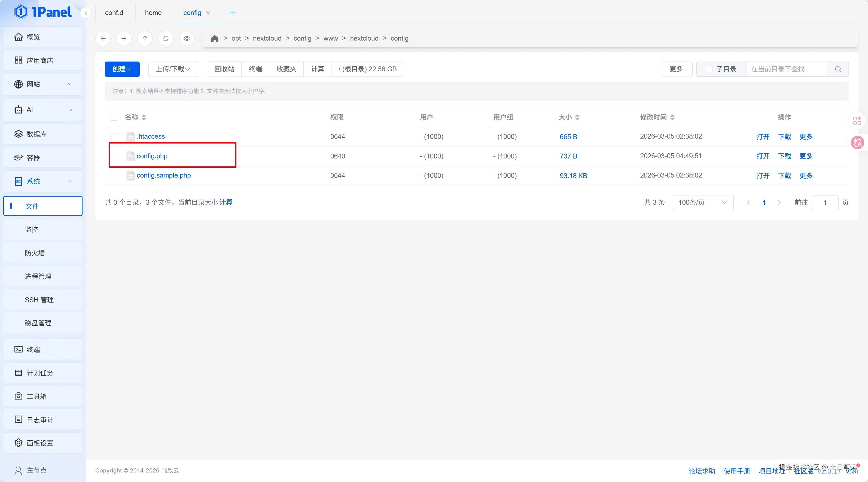868x482 pixels.
Task: Check the config.php file checkbox
Action: 114,156
